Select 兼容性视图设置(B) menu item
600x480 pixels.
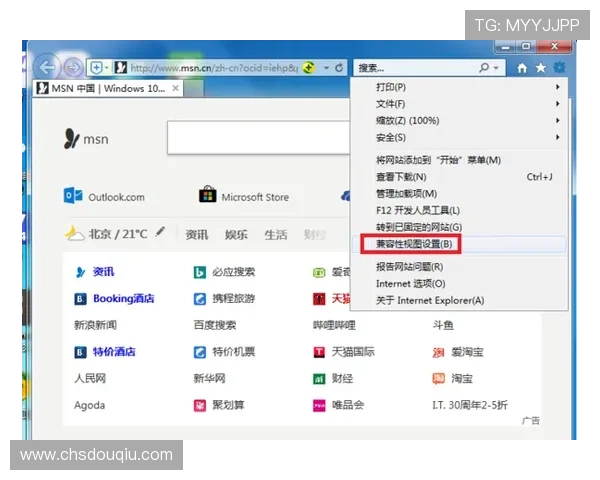coord(459,244)
